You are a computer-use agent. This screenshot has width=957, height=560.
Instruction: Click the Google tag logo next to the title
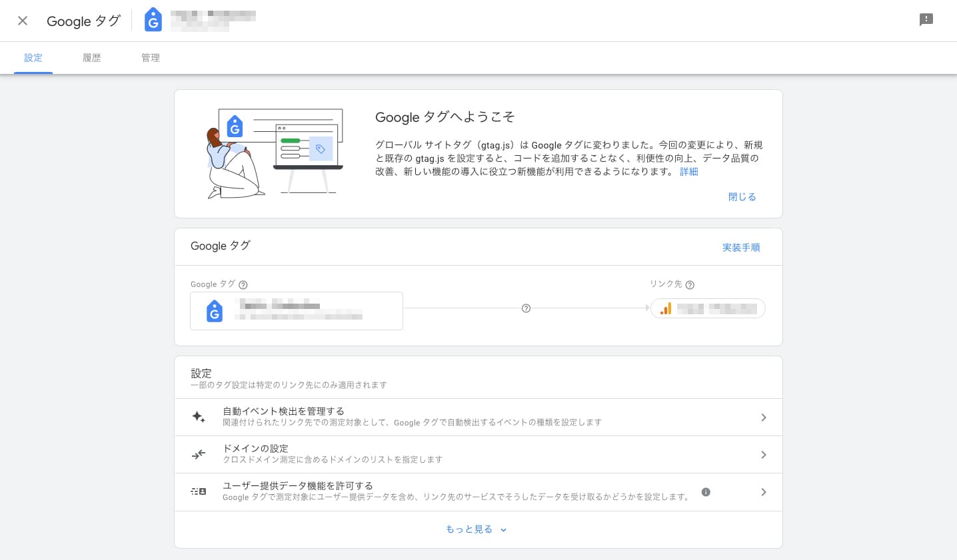pos(153,19)
